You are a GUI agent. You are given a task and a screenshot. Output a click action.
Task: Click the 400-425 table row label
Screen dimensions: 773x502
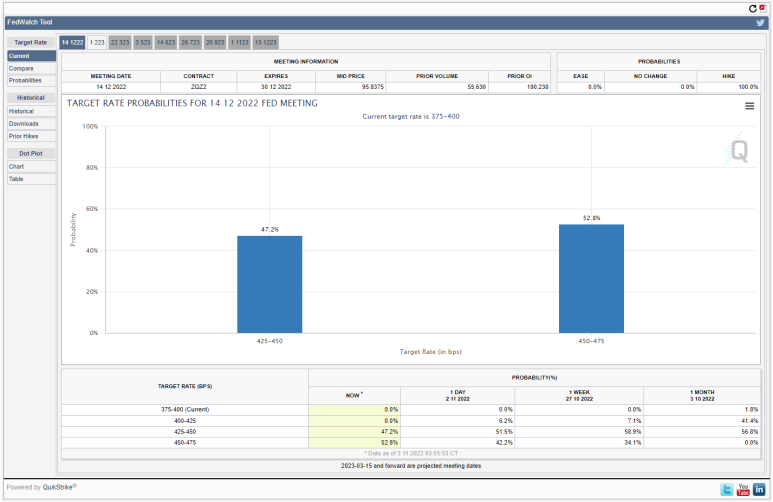coord(185,421)
